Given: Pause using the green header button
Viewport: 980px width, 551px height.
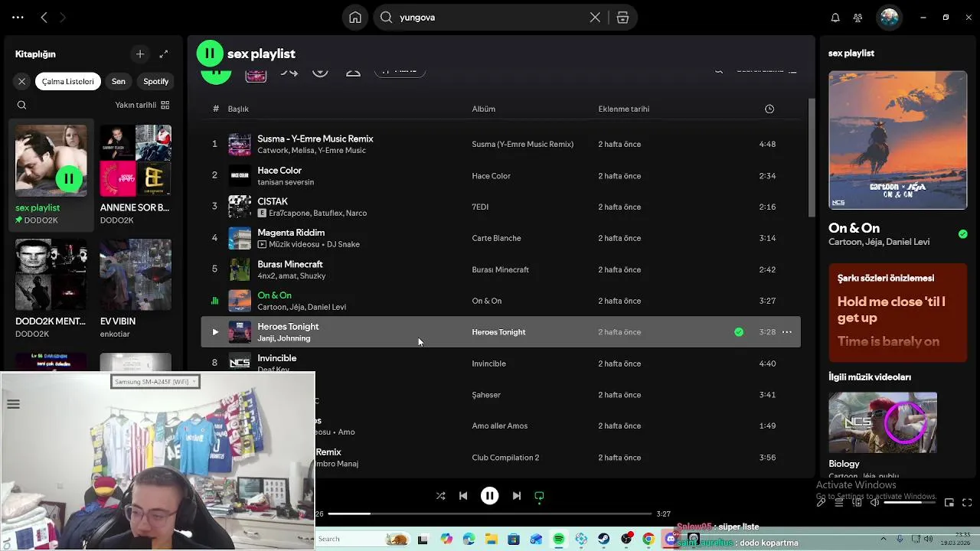Looking at the screenshot, I should click(x=210, y=53).
